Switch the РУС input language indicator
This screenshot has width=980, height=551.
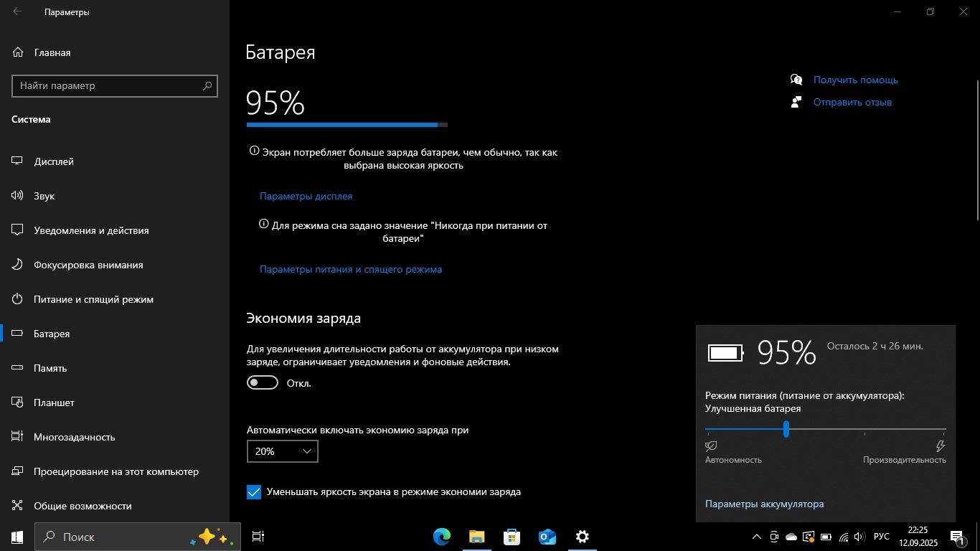pos(882,537)
